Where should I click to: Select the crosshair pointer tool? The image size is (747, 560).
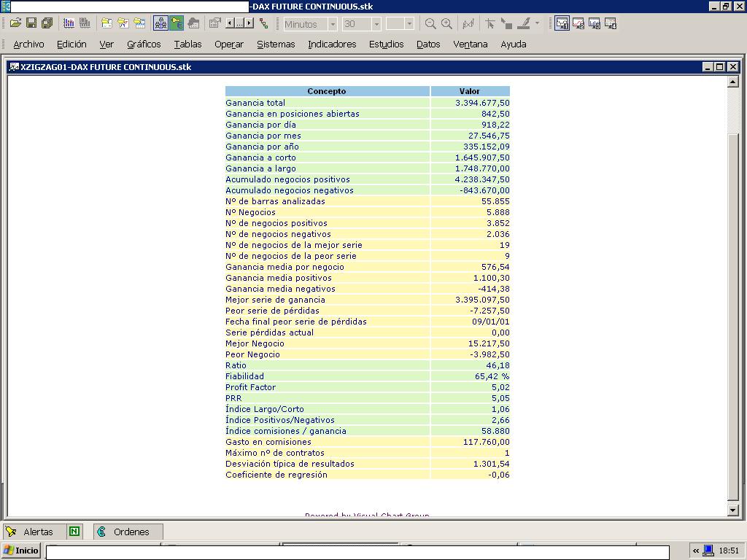click(x=489, y=23)
